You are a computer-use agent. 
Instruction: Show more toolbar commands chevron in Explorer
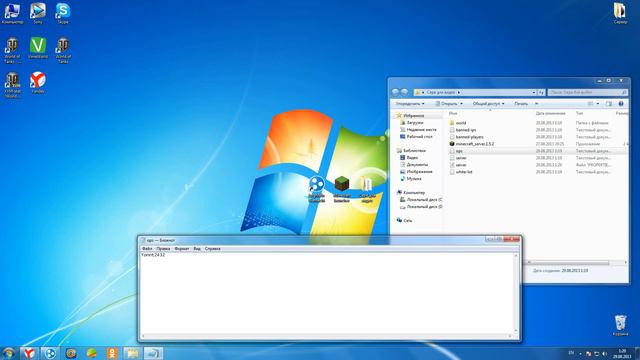pos(537,104)
